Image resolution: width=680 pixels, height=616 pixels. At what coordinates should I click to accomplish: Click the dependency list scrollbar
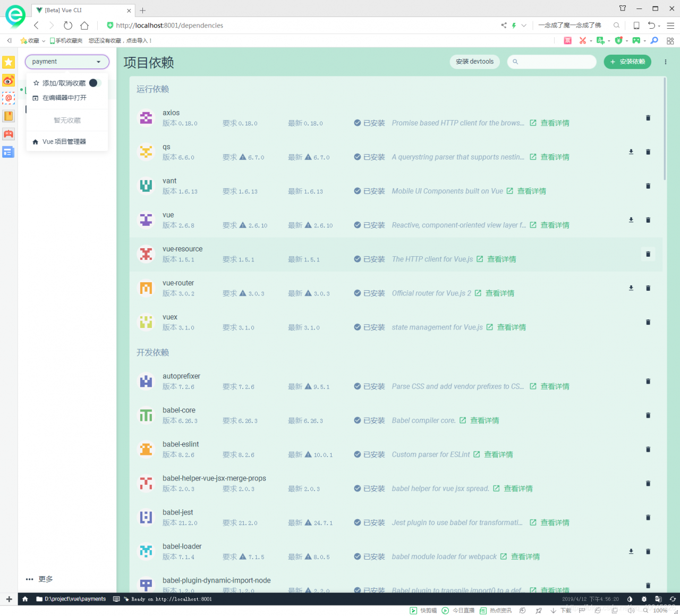coord(665,129)
